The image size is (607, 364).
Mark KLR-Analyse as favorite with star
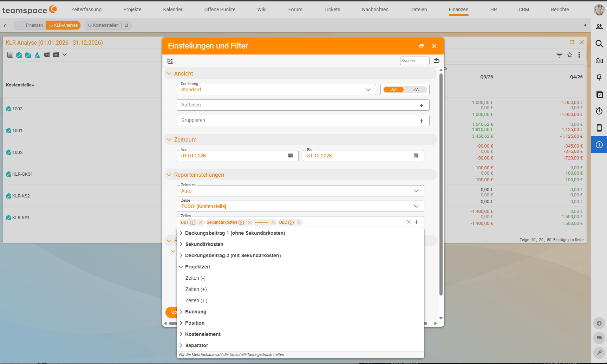coord(570,55)
